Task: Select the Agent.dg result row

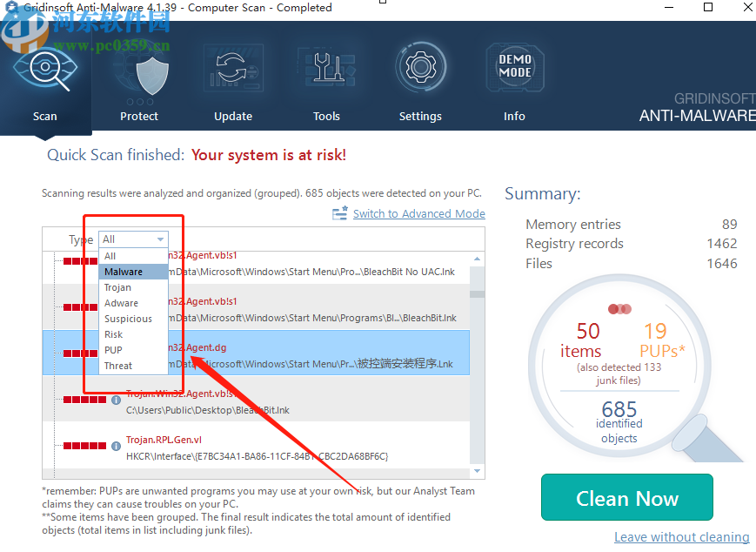Action: coord(256,353)
